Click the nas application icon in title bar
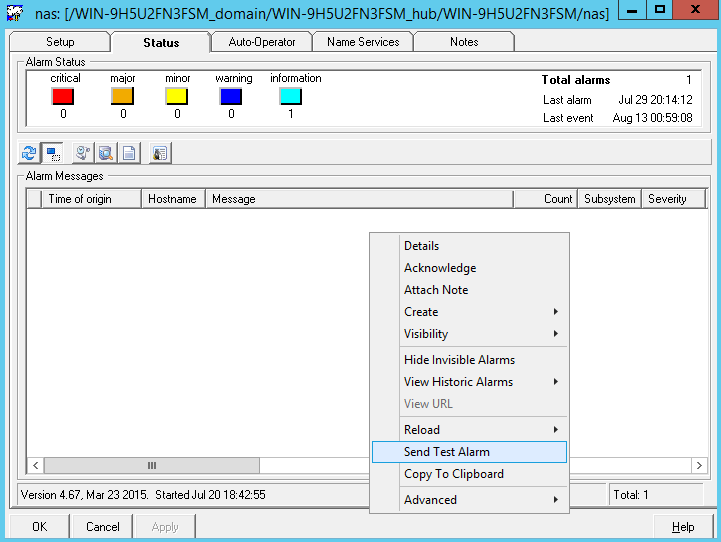Screen dimensions: 721x542 coord(14,15)
